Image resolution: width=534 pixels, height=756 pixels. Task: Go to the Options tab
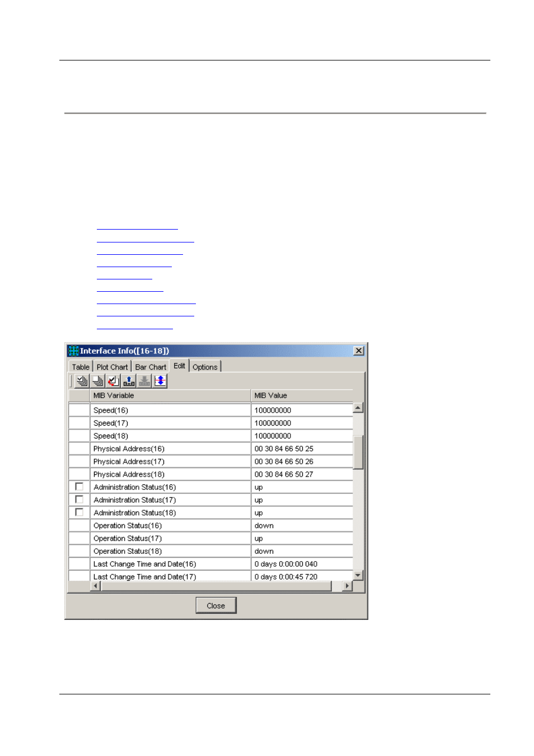tap(205, 367)
